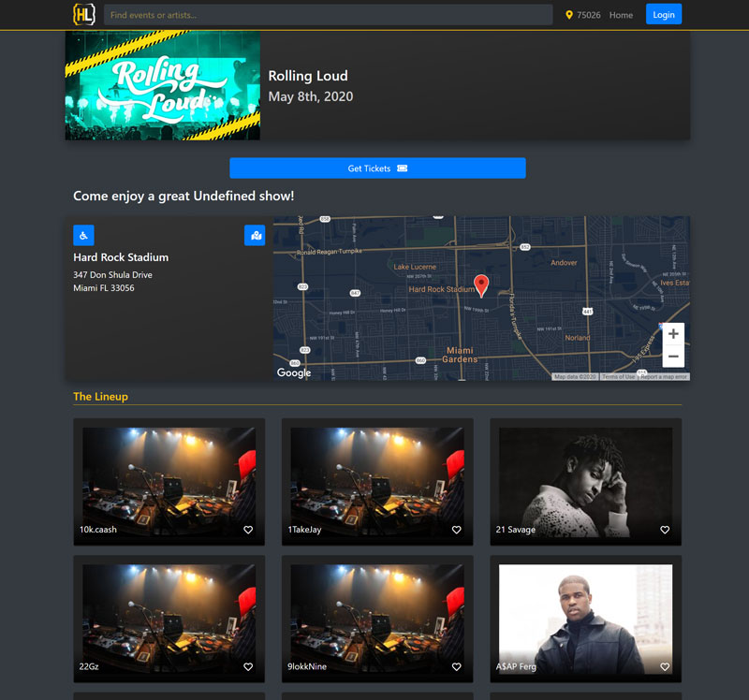Click the Get Tickets button
The image size is (749, 700).
(x=377, y=168)
